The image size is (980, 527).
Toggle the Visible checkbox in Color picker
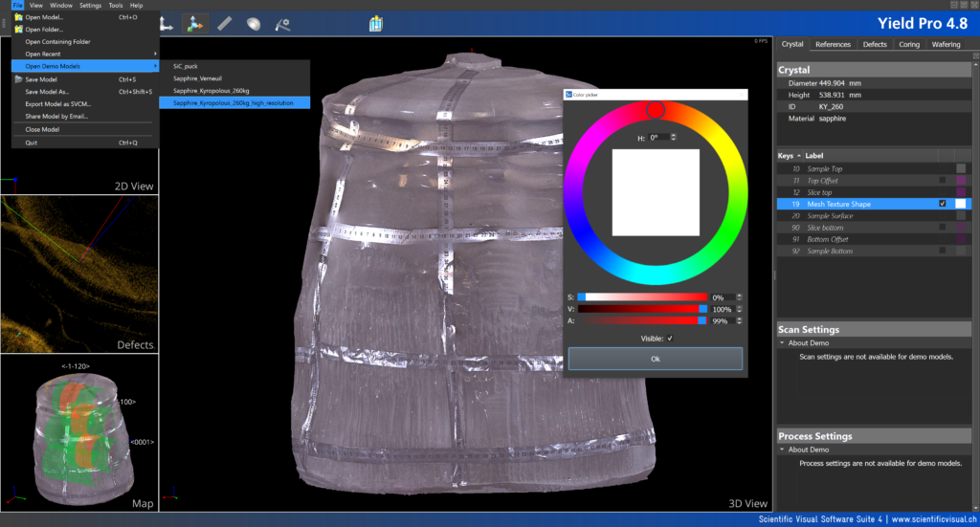tap(670, 338)
